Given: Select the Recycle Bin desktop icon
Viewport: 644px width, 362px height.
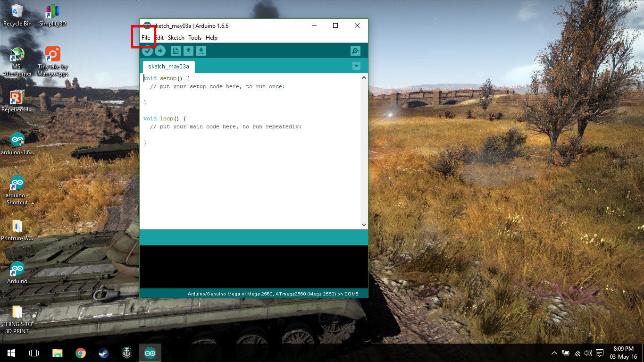Looking at the screenshot, I should tap(17, 15).
